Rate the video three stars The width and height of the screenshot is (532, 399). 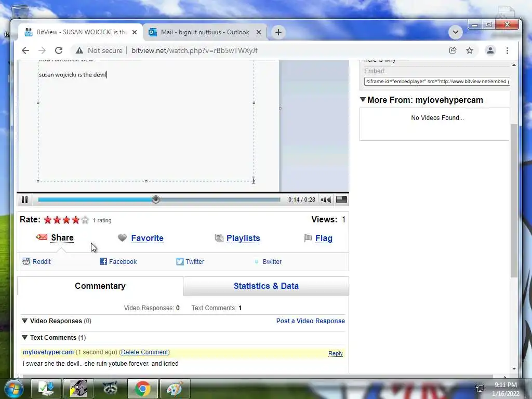(x=66, y=220)
